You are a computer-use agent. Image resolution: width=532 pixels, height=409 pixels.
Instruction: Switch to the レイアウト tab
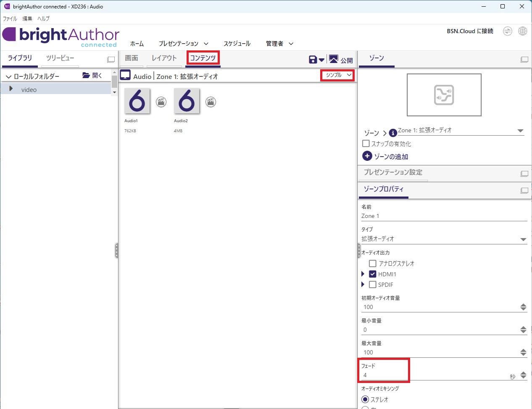(x=164, y=58)
